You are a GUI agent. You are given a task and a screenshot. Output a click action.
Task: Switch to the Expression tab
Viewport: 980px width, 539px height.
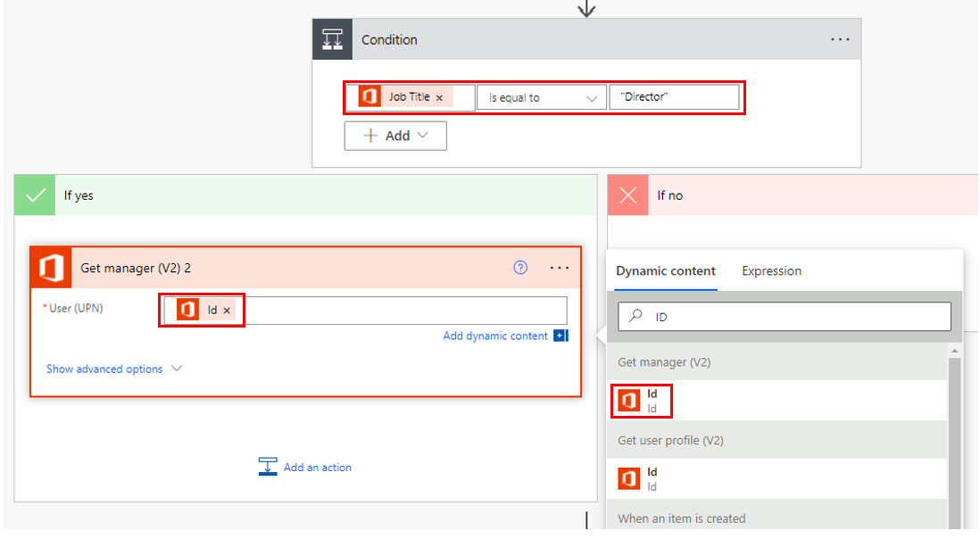771,270
